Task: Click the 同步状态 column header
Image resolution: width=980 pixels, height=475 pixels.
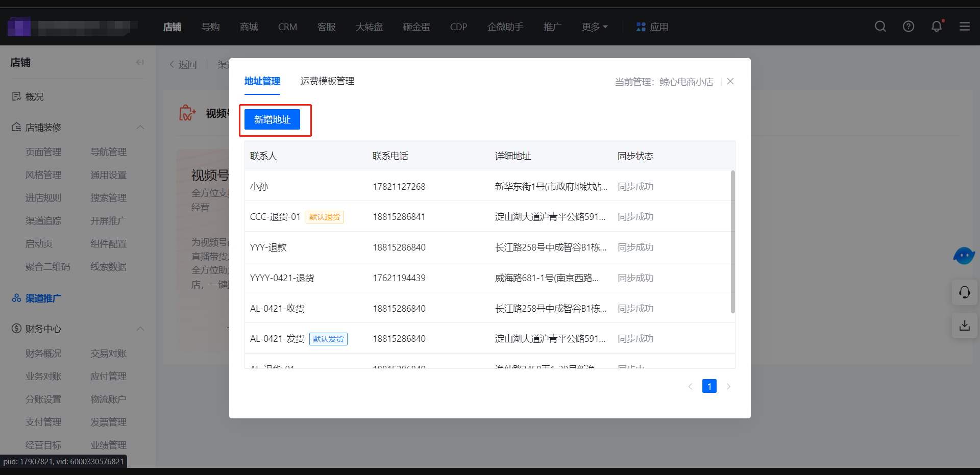Action: [x=635, y=156]
